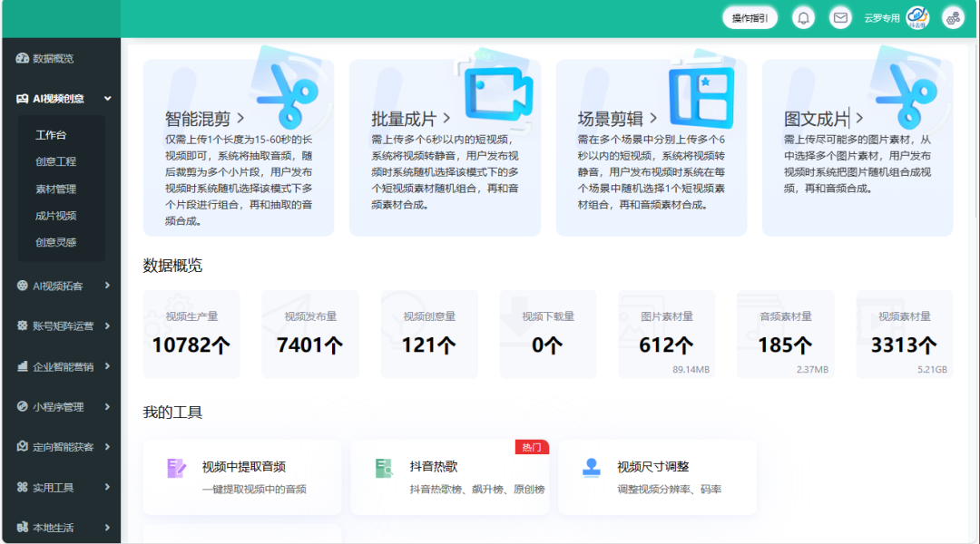980x544 pixels.
Task: Open the 视频中提取音频 tool
Action: click(242, 477)
